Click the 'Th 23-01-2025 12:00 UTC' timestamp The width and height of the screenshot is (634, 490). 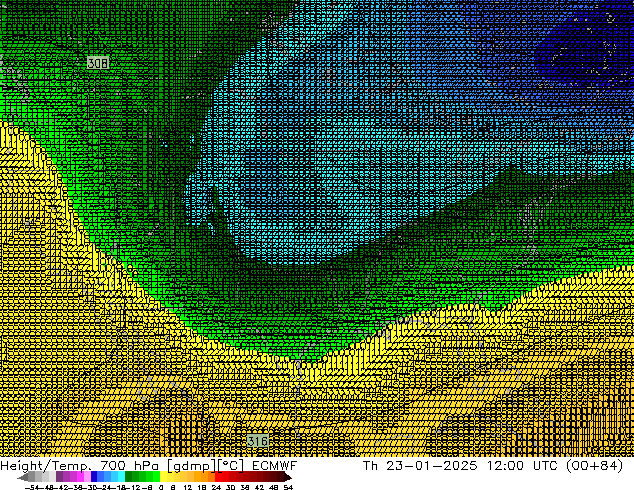[x=461, y=466]
